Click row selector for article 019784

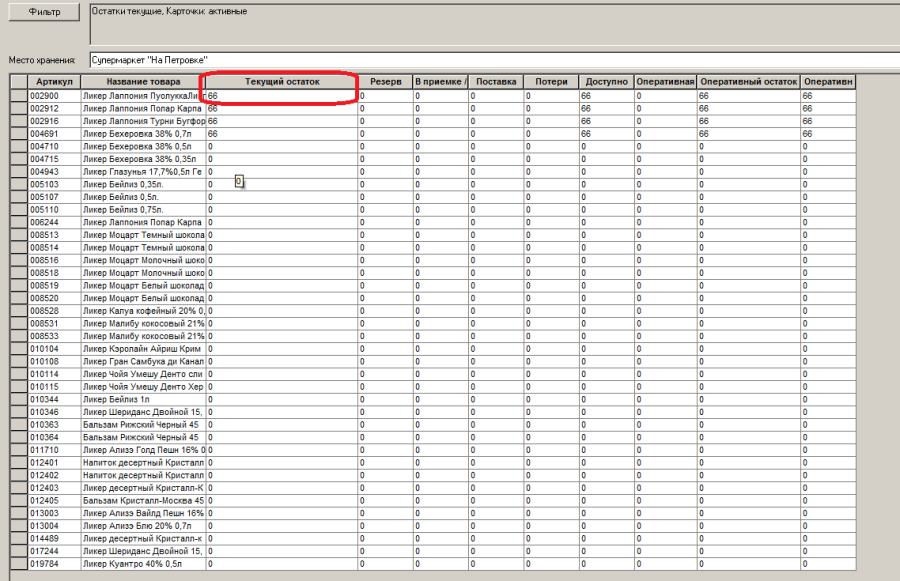pos(19,564)
